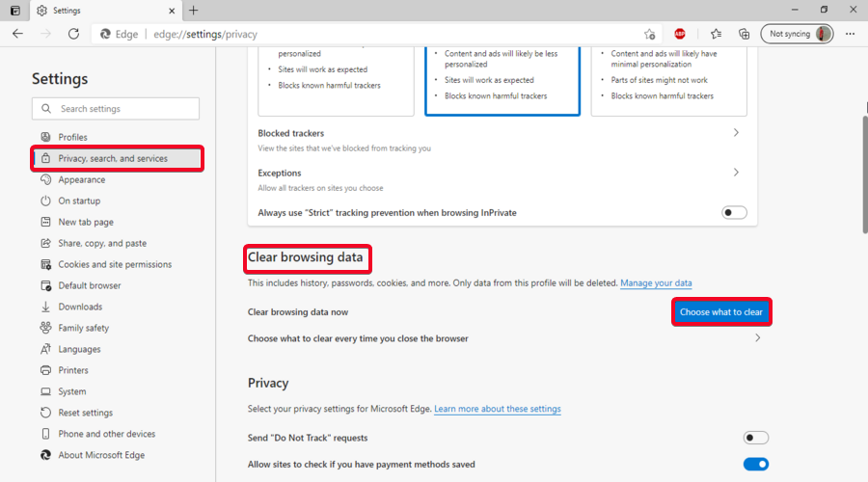The width and height of the screenshot is (868, 482).
Task: Toggle Always use Strict tracking prevention InPrivate
Action: pos(734,212)
